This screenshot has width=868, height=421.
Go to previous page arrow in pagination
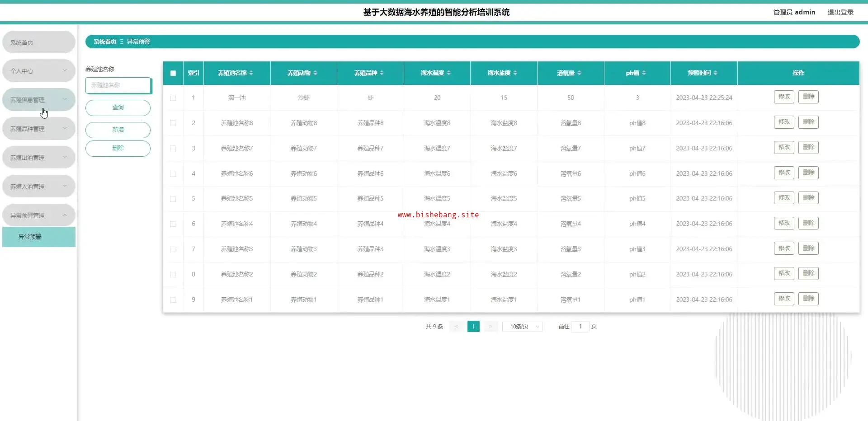point(456,327)
